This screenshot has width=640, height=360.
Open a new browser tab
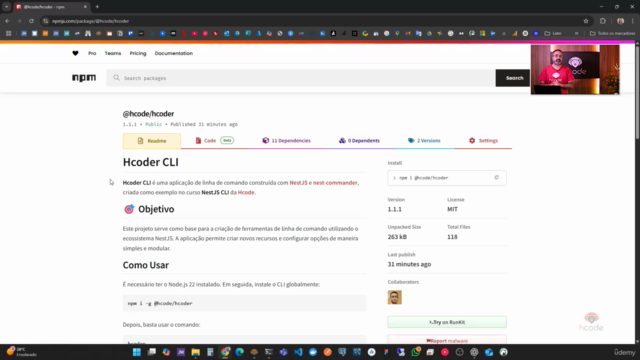click(x=97, y=7)
